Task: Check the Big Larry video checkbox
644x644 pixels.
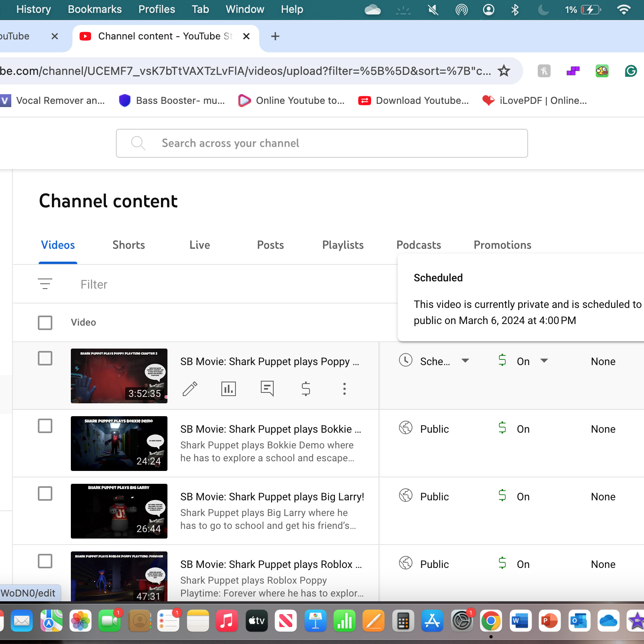Action: [x=45, y=493]
